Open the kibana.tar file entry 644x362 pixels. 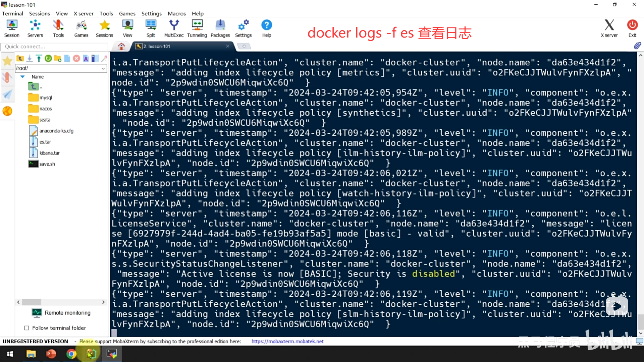click(49, 153)
